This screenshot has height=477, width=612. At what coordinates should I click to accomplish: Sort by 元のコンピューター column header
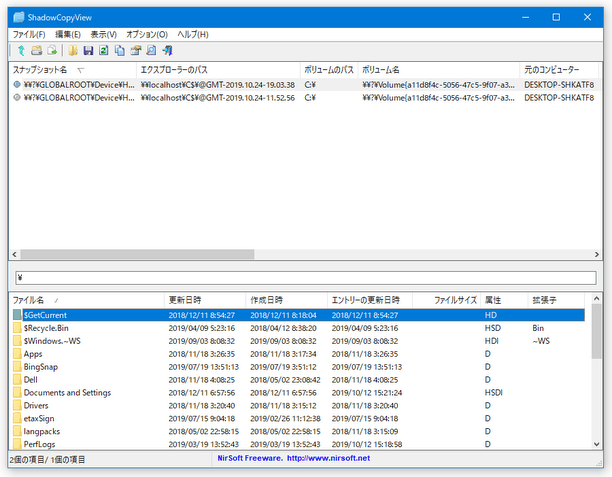[x=559, y=70]
